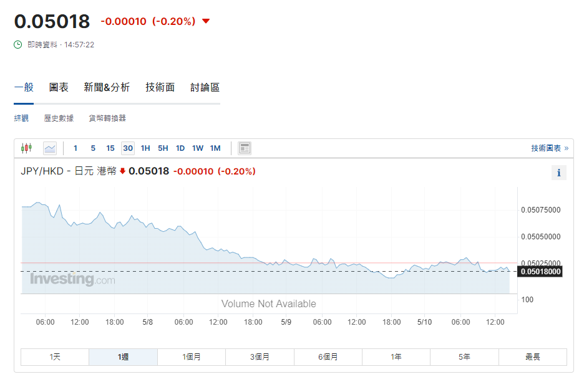Open the 貨幣轉換器
579x392 pixels.
(x=109, y=117)
